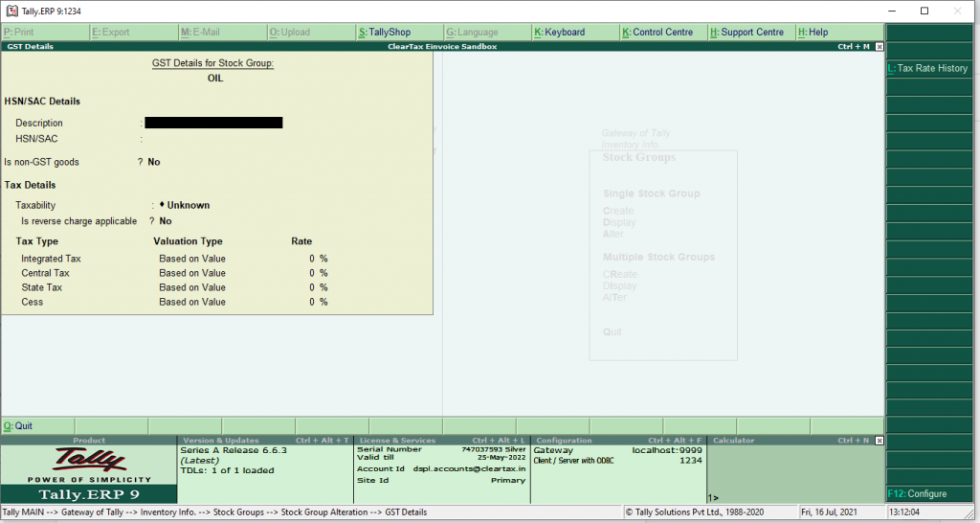Click 'Based on Value' for Cess
The width and height of the screenshot is (980, 523).
[x=191, y=302]
